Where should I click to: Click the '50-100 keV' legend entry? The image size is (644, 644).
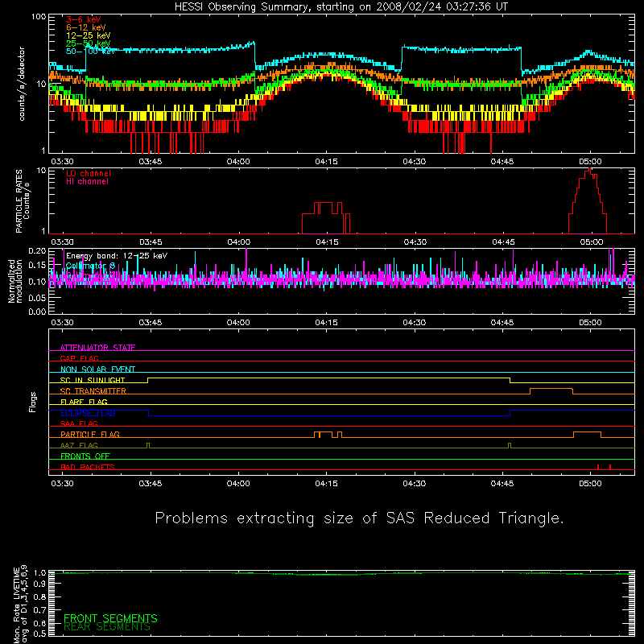click(90, 52)
